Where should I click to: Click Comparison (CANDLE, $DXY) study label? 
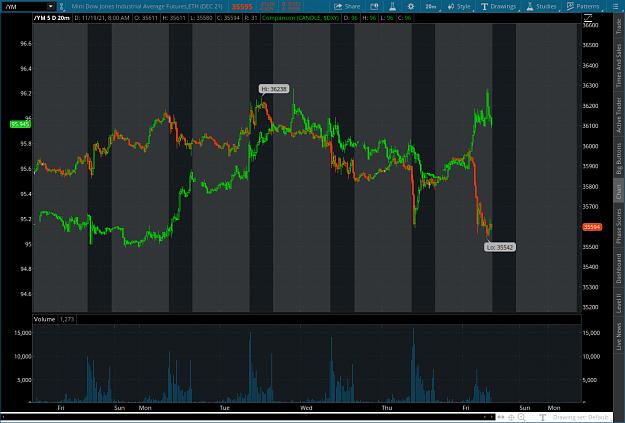click(x=301, y=18)
